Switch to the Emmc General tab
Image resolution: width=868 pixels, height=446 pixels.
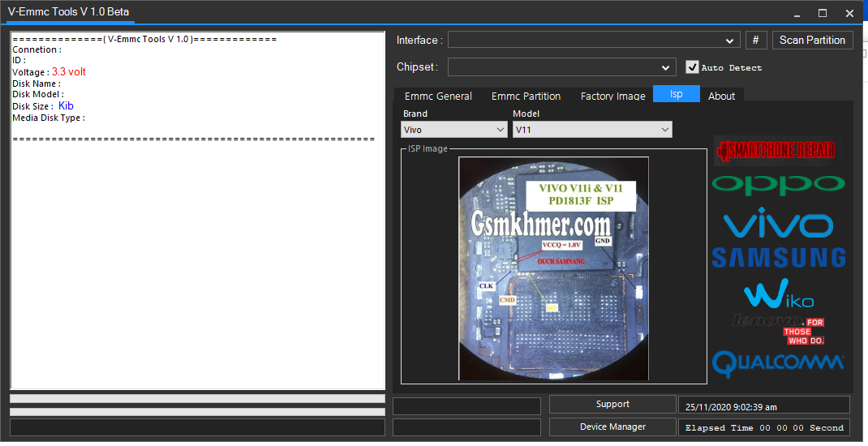pyautogui.click(x=438, y=96)
